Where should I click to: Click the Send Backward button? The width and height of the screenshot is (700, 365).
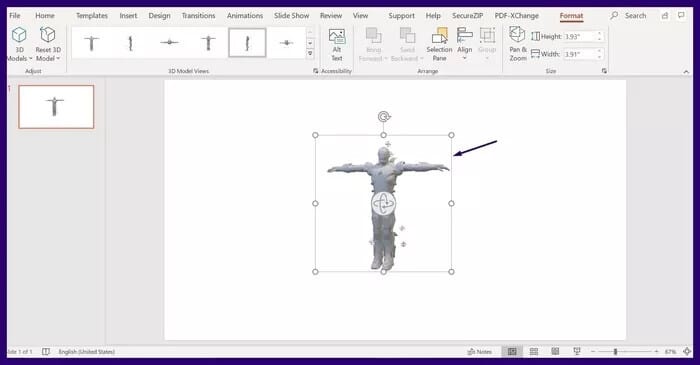pyautogui.click(x=407, y=44)
